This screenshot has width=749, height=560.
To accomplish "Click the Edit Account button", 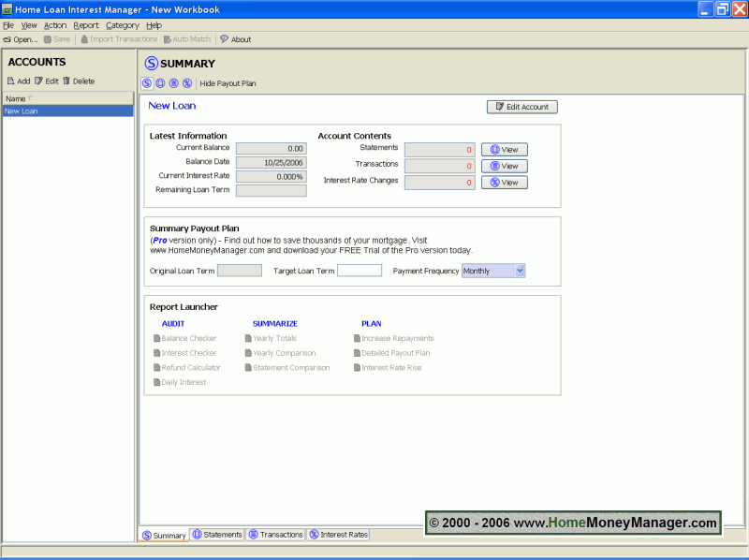I will click(521, 107).
